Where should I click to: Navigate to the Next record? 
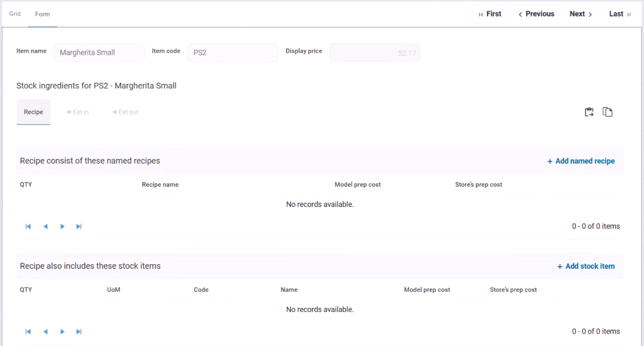[580, 14]
